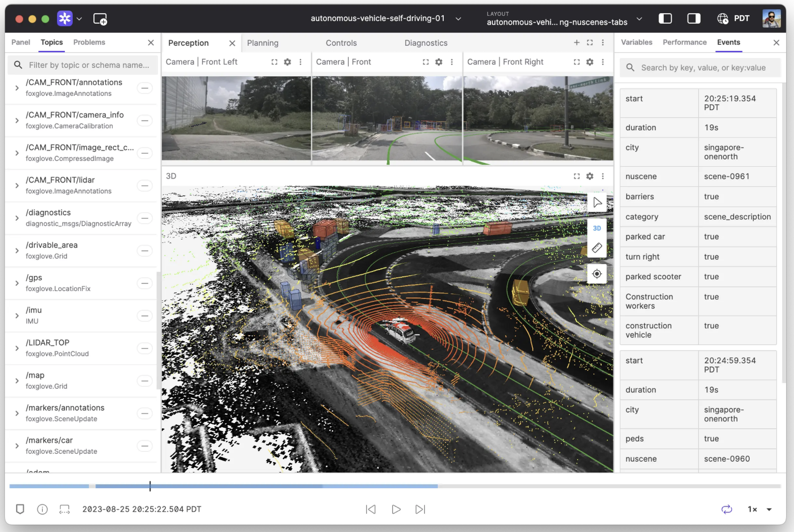Select the measure ruler tool in 3D panel
794x532 pixels.
(x=597, y=248)
